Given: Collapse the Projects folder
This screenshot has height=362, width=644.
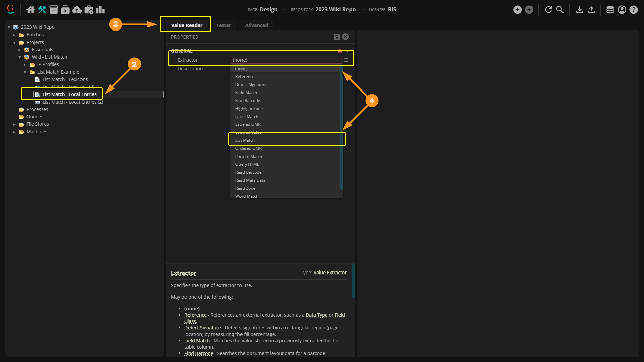Looking at the screenshot, I should [x=14, y=43].
